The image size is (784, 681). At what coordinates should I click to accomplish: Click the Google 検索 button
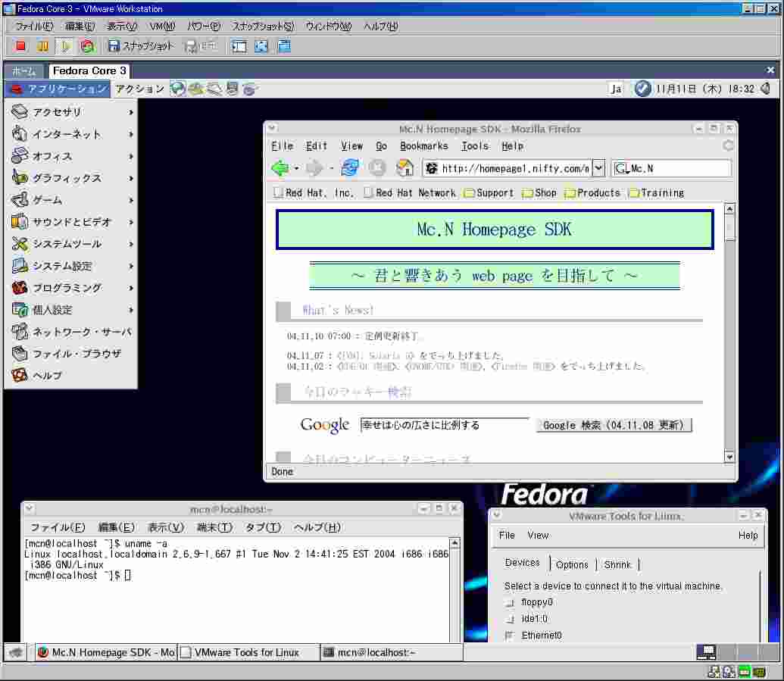614,425
